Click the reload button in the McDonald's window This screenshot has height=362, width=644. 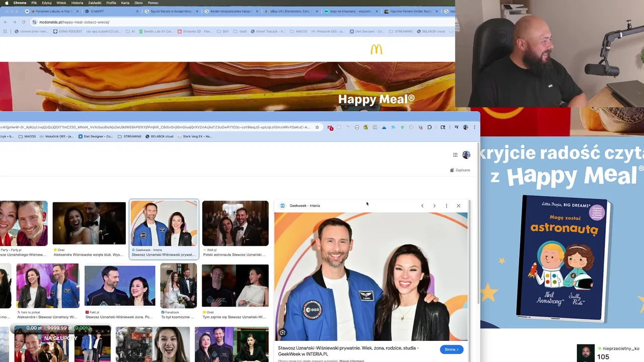23,22
